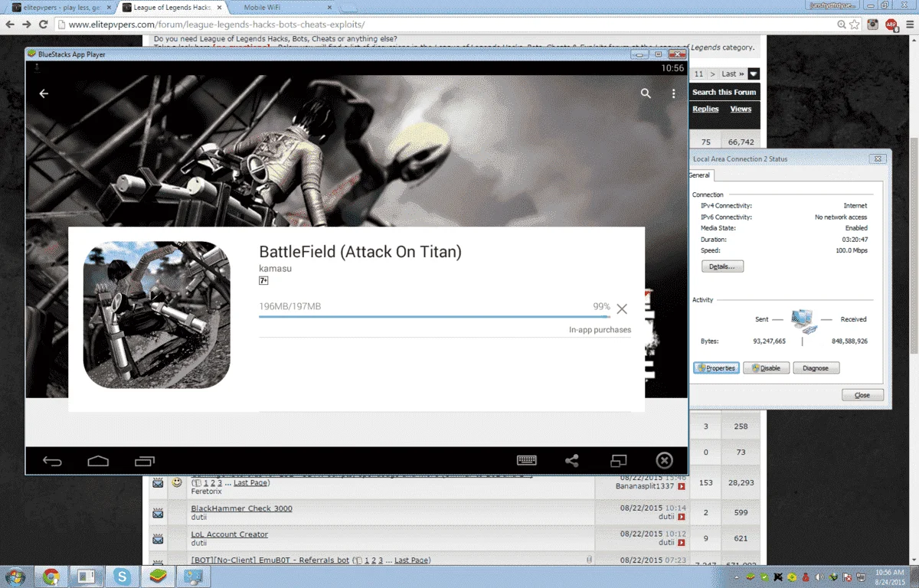Image resolution: width=919 pixels, height=588 pixels.
Task: Open the three-dot overflow menu in BlueStacks
Action: pyautogui.click(x=674, y=93)
